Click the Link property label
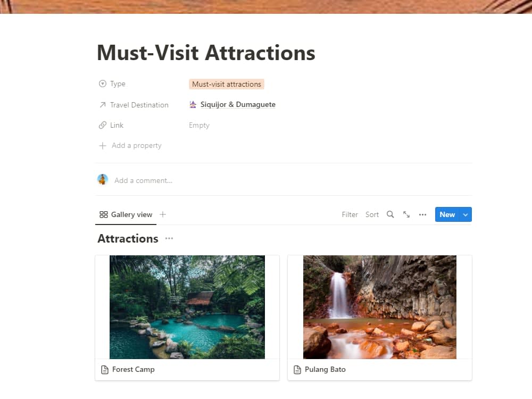This screenshot has width=532, height=399. coord(117,125)
